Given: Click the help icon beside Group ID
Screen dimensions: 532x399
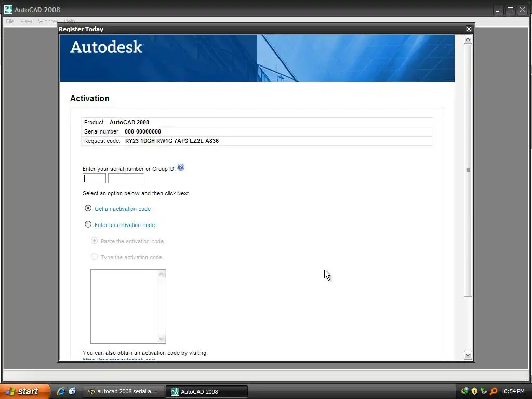Looking at the screenshot, I should pyautogui.click(x=181, y=167).
